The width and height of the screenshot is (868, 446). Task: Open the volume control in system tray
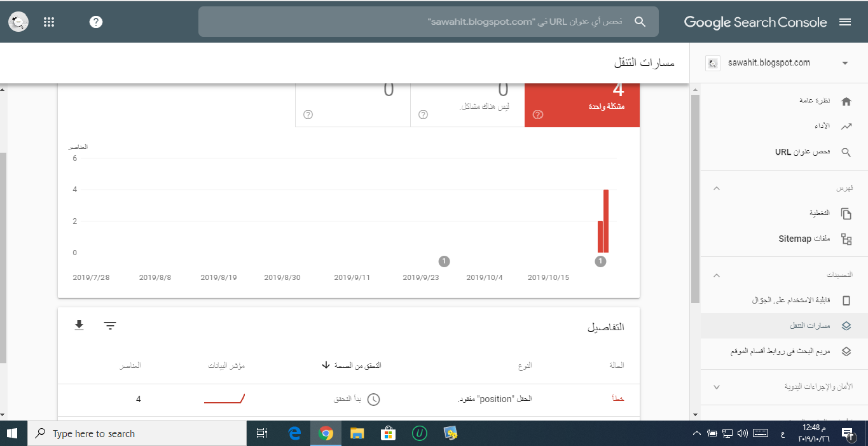pos(742,433)
